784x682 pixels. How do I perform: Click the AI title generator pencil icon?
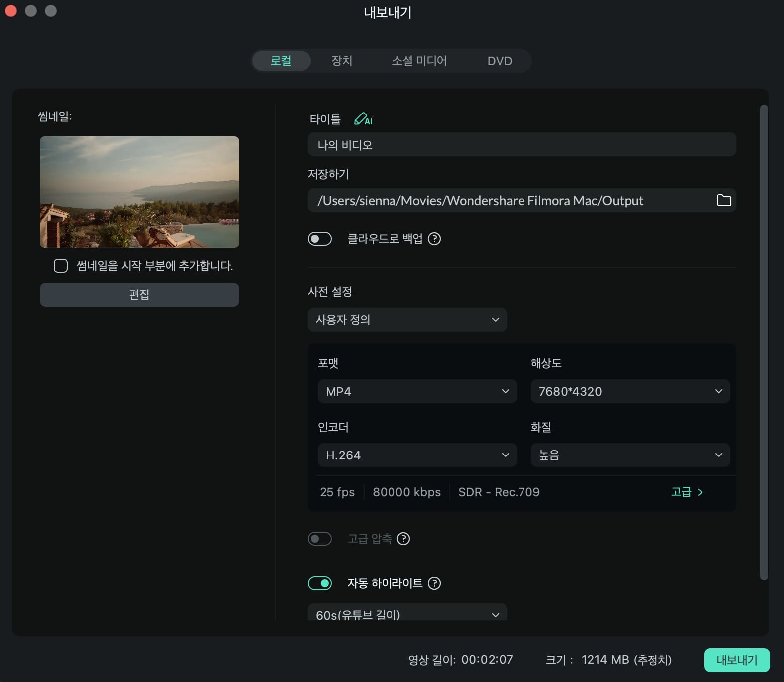[362, 119]
